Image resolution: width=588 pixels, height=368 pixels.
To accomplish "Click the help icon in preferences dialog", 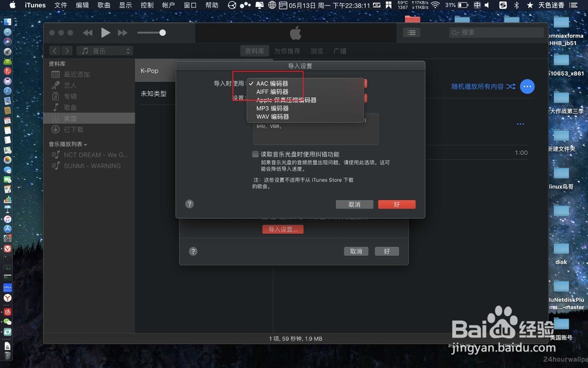I will pos(193,251).
